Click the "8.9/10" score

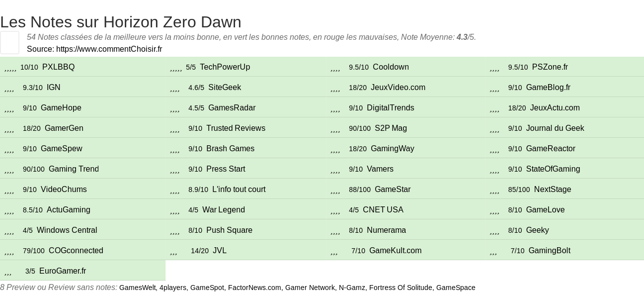(198, 190)
